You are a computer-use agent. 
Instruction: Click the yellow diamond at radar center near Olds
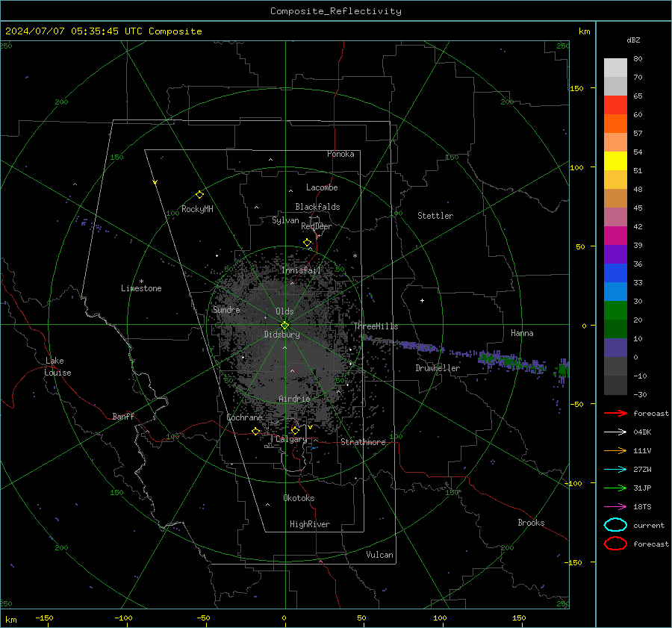(284, 326)
